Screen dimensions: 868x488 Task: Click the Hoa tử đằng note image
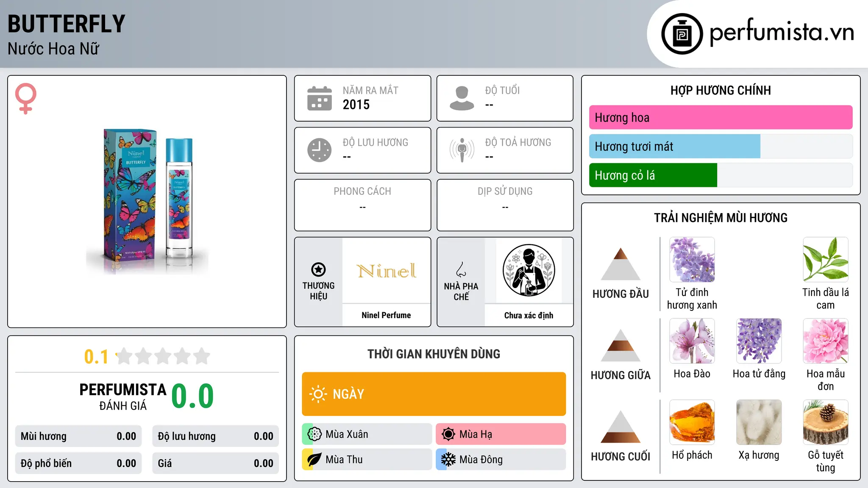(759, 341)
